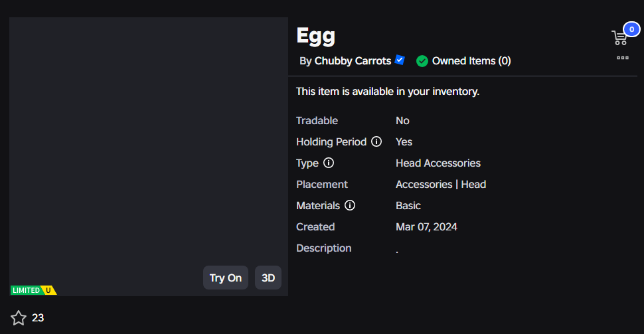The image size is (644, 334).
Task: Click the Try On button
Action: [226, 278]
